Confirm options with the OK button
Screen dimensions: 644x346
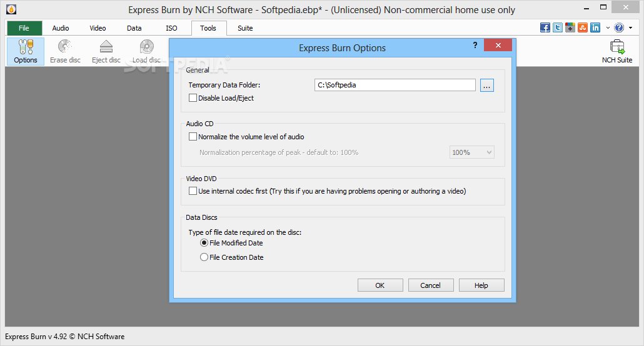click(x=380, y=285)
